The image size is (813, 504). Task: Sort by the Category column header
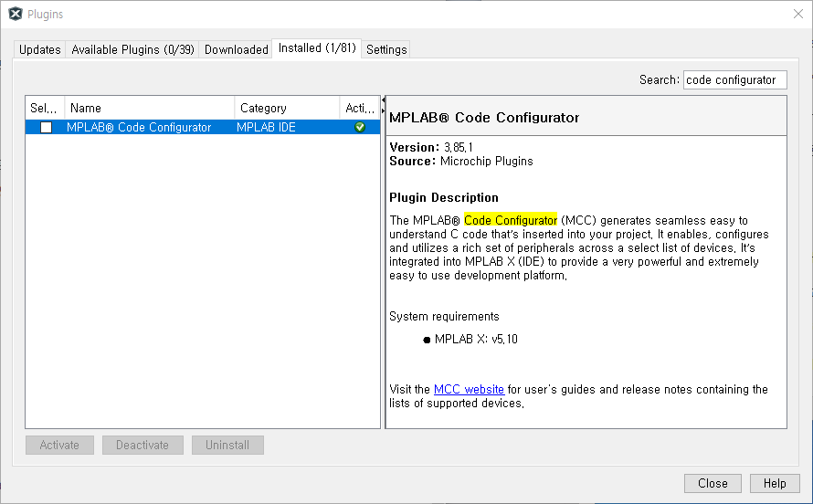click(287, 108)
